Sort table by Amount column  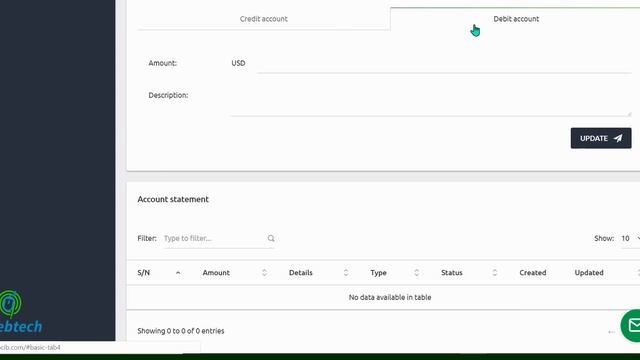234,273
